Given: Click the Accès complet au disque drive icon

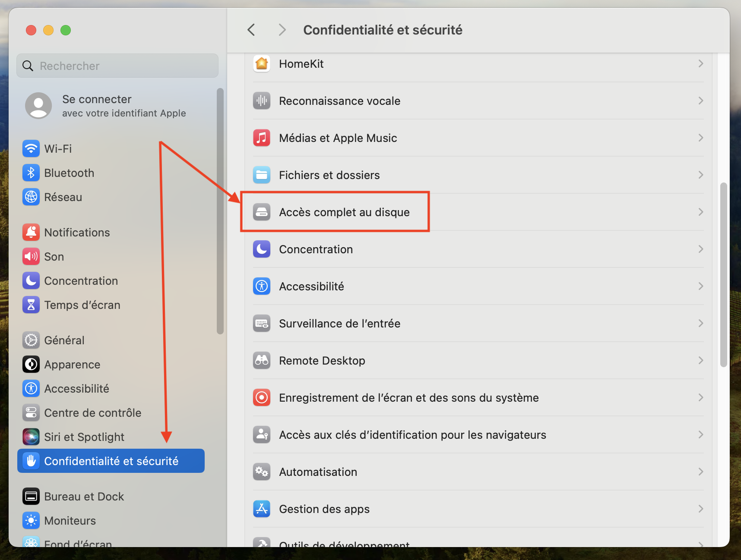Looking at the screenshot, I should click(x=262, y=212).
